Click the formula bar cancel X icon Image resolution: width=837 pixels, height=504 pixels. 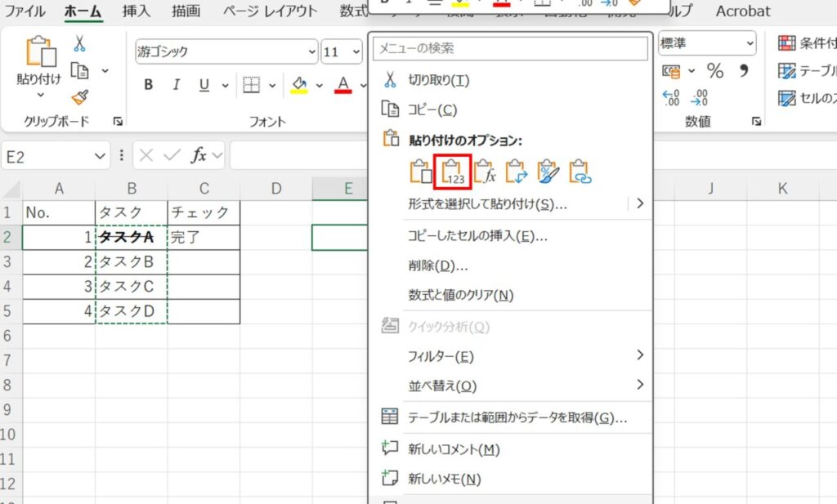(146, 155)
